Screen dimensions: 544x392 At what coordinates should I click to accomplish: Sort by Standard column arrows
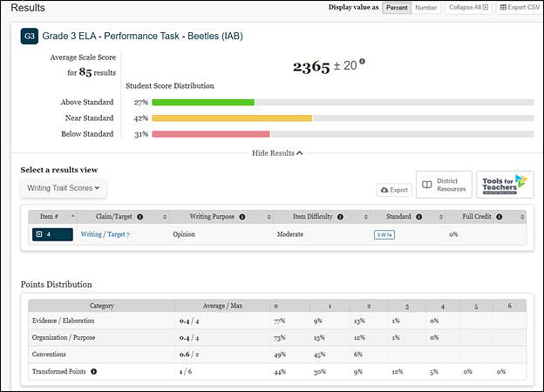pos(441,217)
